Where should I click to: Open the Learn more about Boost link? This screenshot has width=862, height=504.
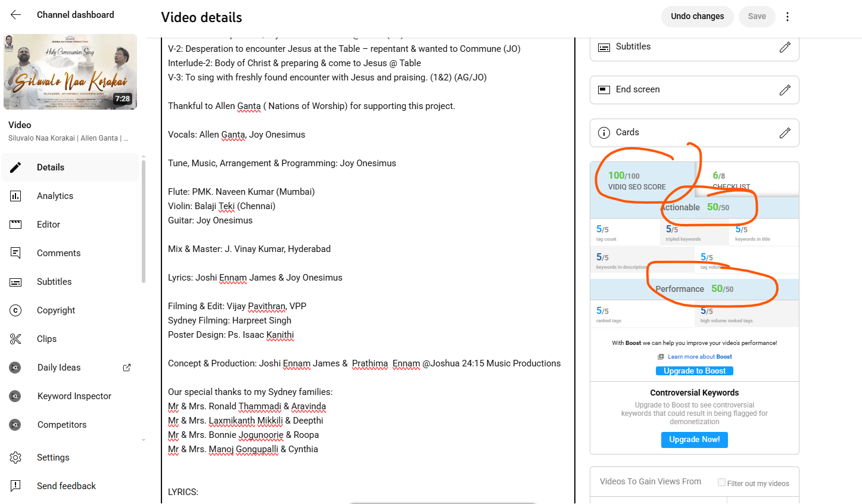699,357
